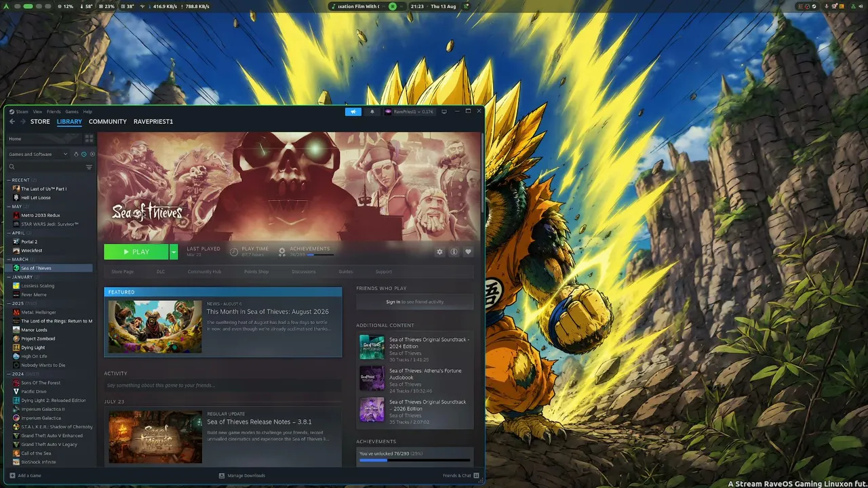The image size is (868, 488).
Task: Toggle the sort by recent clock filter
Action: (83, 155)
